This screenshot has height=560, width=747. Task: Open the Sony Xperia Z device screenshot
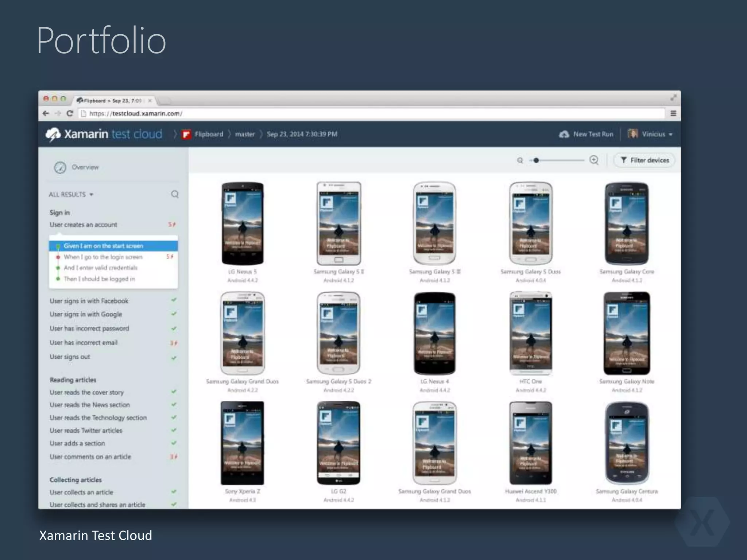(243, 443)
